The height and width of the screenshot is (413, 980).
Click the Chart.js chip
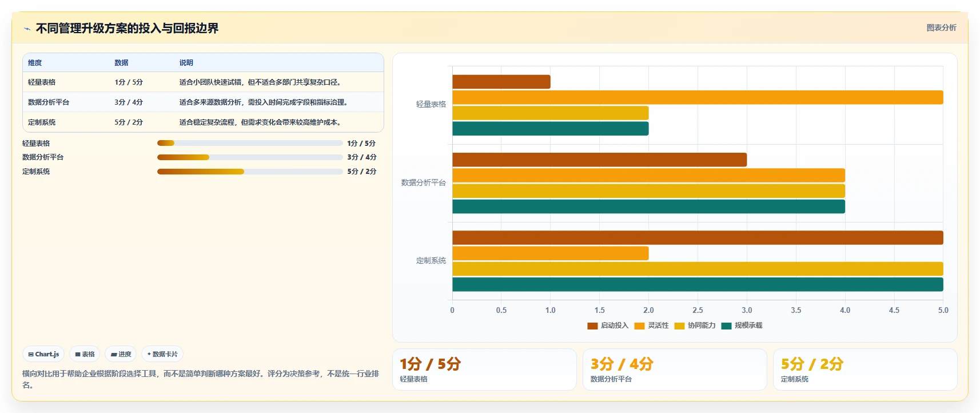[43, 354]
